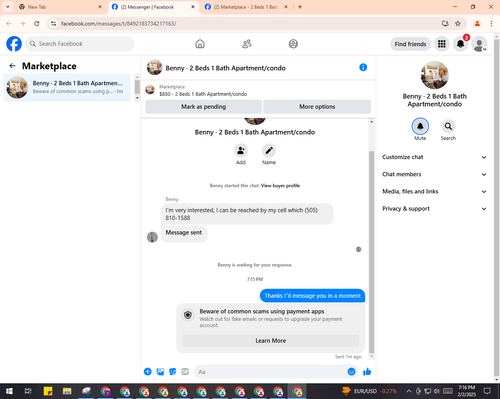Open the EUR/USD taskbar widget
The height and width of the screenshot is (399, 500).
(369, 391)
